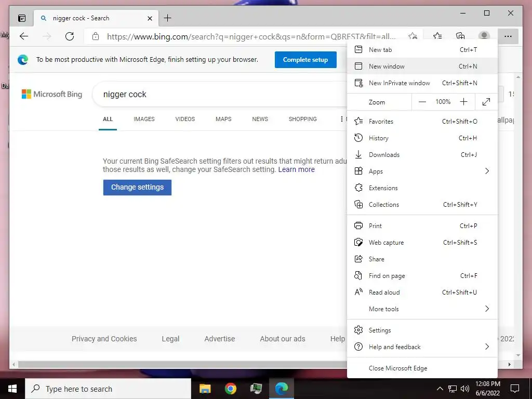
Task: Click the Downloads arrow icon in the menu
Action: (x=358, y=154)
